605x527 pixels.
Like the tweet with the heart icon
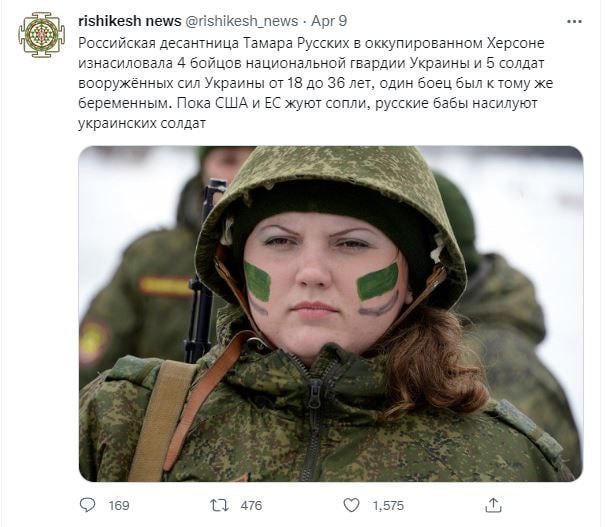(x=351, y=505)
